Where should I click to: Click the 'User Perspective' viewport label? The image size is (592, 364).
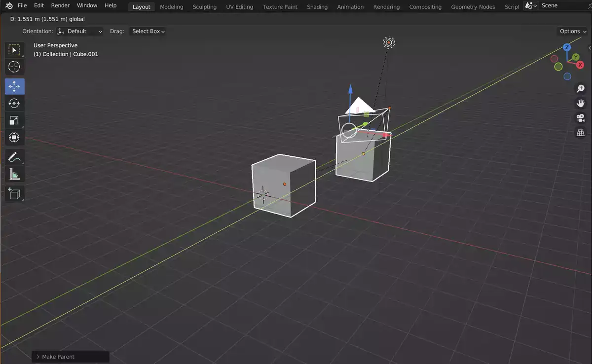[55, 45]
